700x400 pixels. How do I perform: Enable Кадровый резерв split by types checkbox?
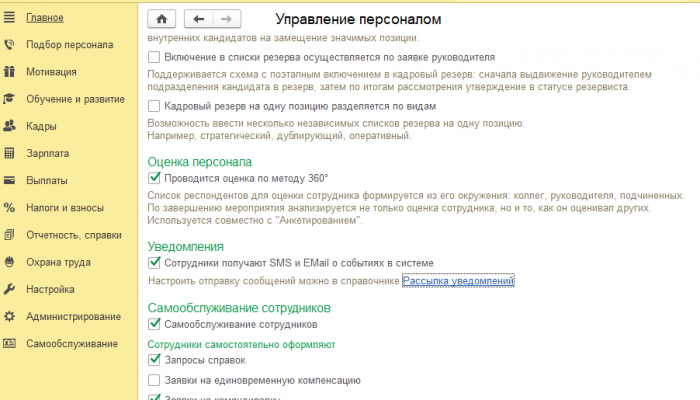pos(154,106)
